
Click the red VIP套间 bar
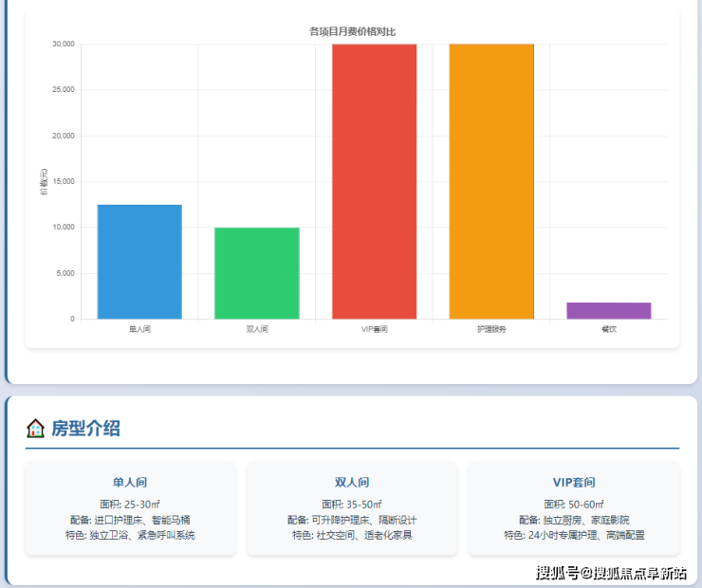pos(374,181)
